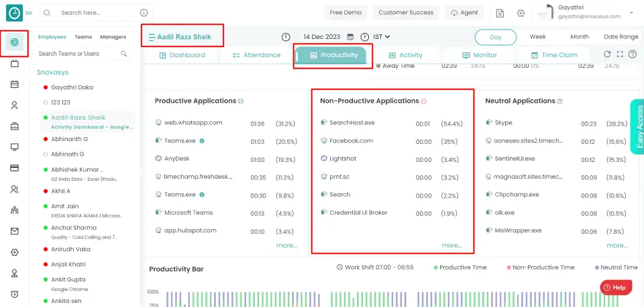The width and height of the screenshot is (644, 307).
Task: Switch to the Dashboard tab
Action: pos(182,55)
